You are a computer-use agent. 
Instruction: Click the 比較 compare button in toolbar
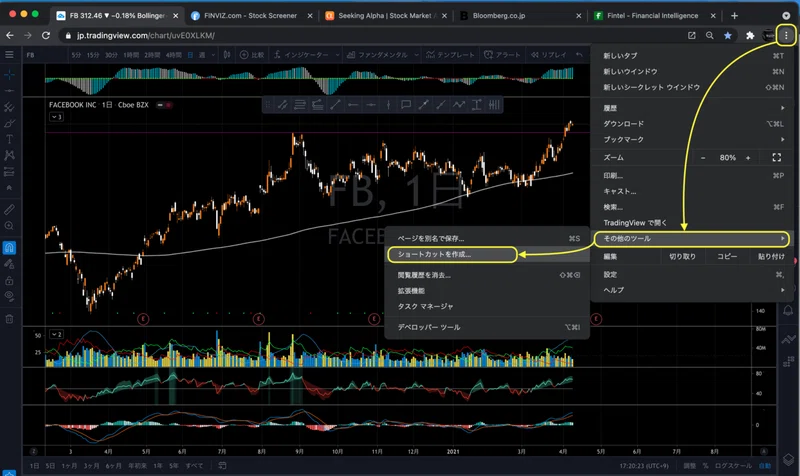point(252,55)
